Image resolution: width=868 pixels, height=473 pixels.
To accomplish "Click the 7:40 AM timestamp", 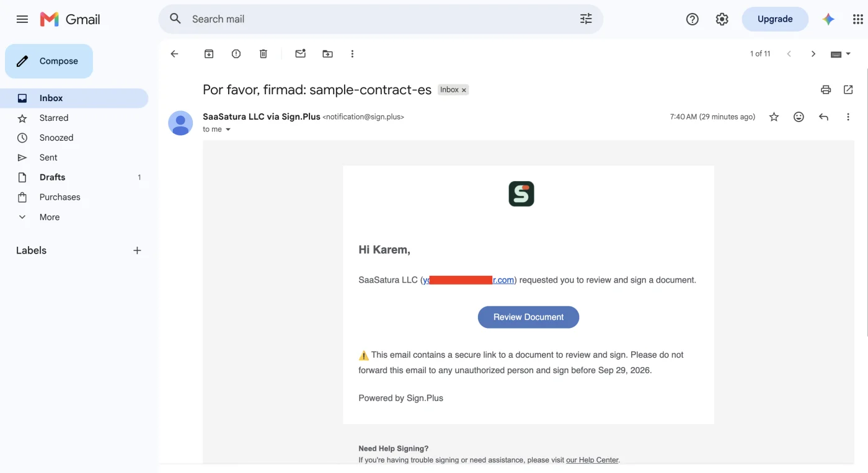I will click(712, 117).
